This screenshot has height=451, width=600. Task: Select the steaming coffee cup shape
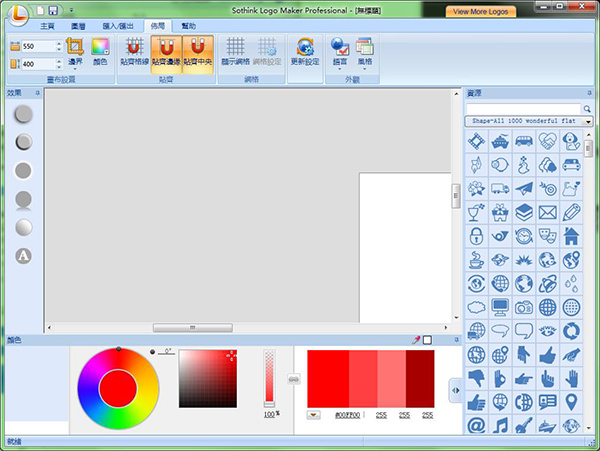(x=476, y=260)
